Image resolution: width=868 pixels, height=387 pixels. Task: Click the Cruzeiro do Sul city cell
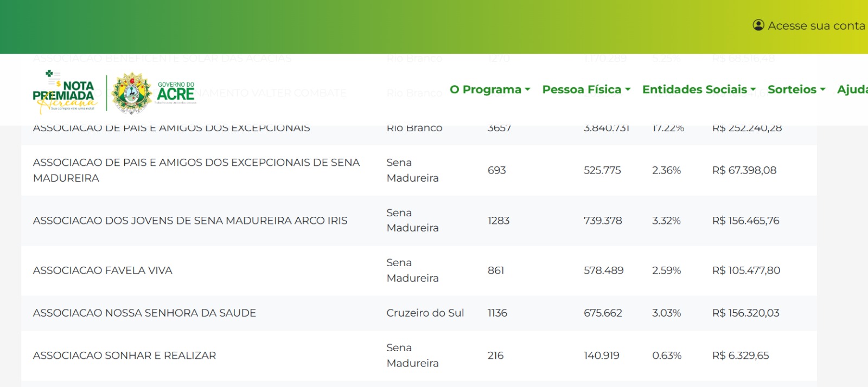click(425, 313)
